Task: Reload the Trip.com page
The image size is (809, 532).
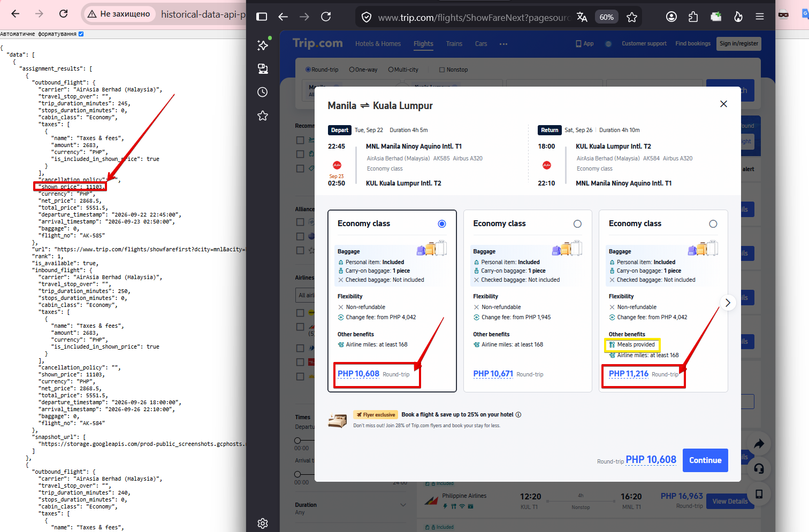Action: [x=326, y=17]
